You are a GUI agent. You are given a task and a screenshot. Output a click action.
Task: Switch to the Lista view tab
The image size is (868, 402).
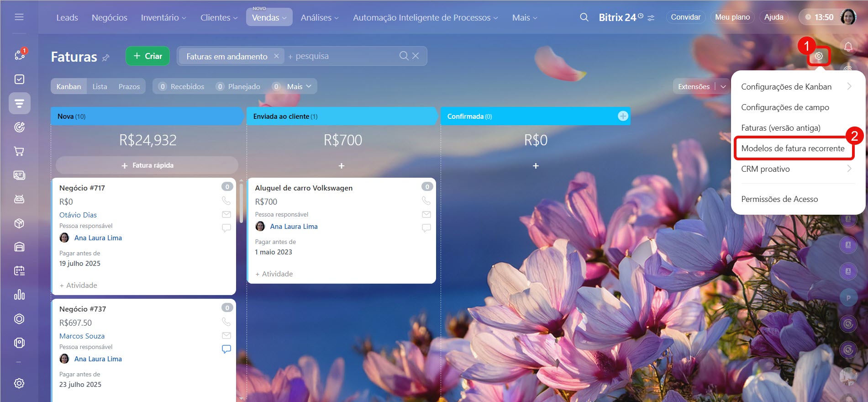click(100, 86)
